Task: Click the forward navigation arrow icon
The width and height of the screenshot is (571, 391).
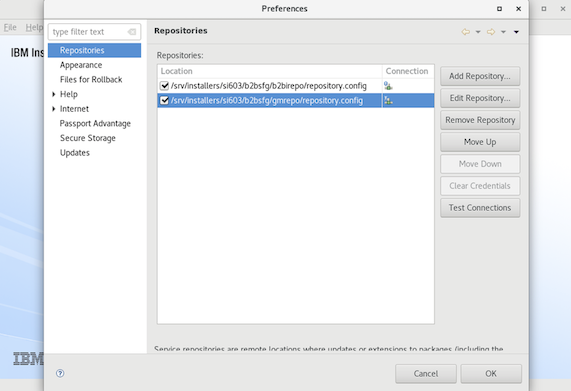Action: (x=491, y=32)
